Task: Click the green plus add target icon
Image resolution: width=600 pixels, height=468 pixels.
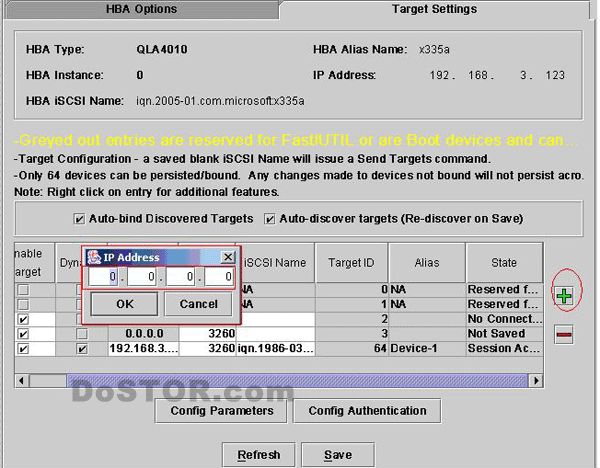Action: (x=564, y=296)
